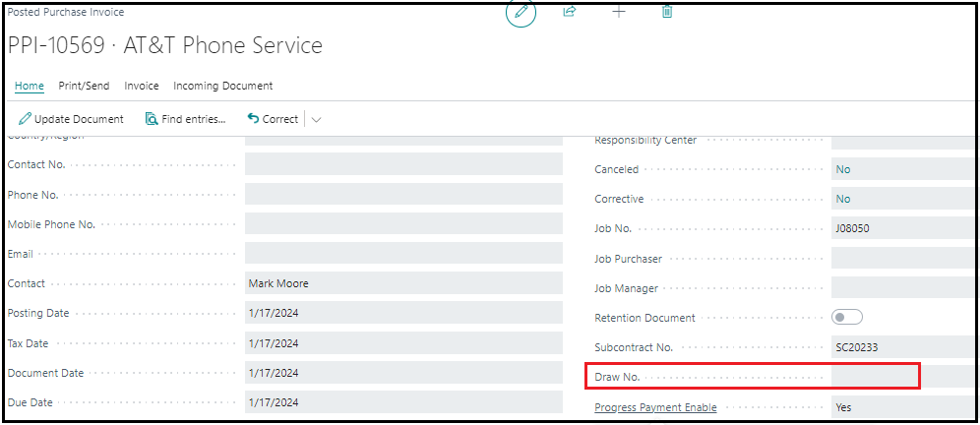
Task: Open the Invoice menu tab
Action: pyautogui.click(x=142, y=86)
